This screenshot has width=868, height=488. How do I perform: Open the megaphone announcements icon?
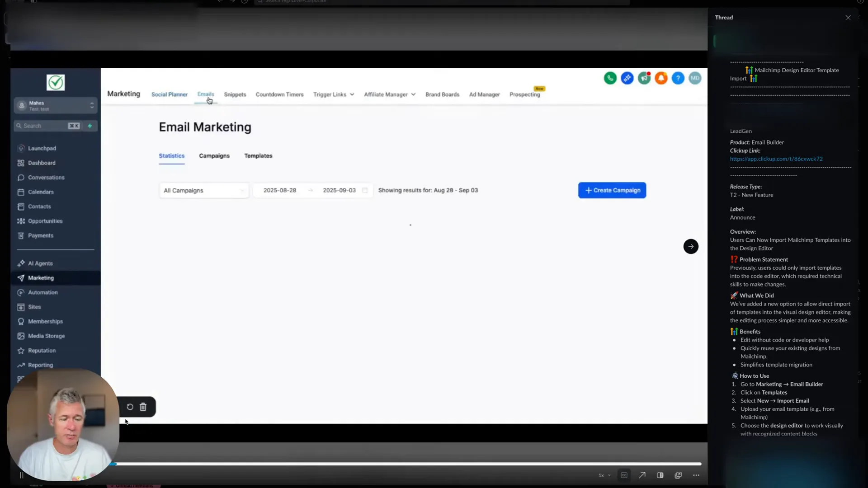(x=644, y=78)
